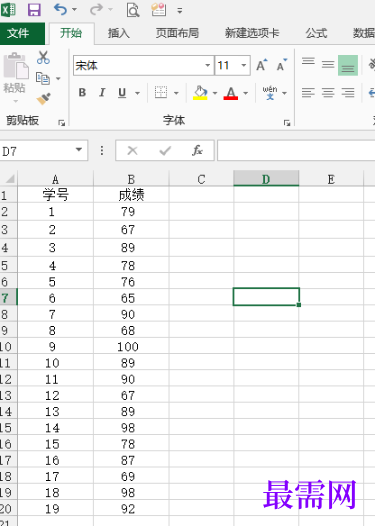Apply red font color A
The height and width of the screenshot is (526, 375).
click(231, 93)
